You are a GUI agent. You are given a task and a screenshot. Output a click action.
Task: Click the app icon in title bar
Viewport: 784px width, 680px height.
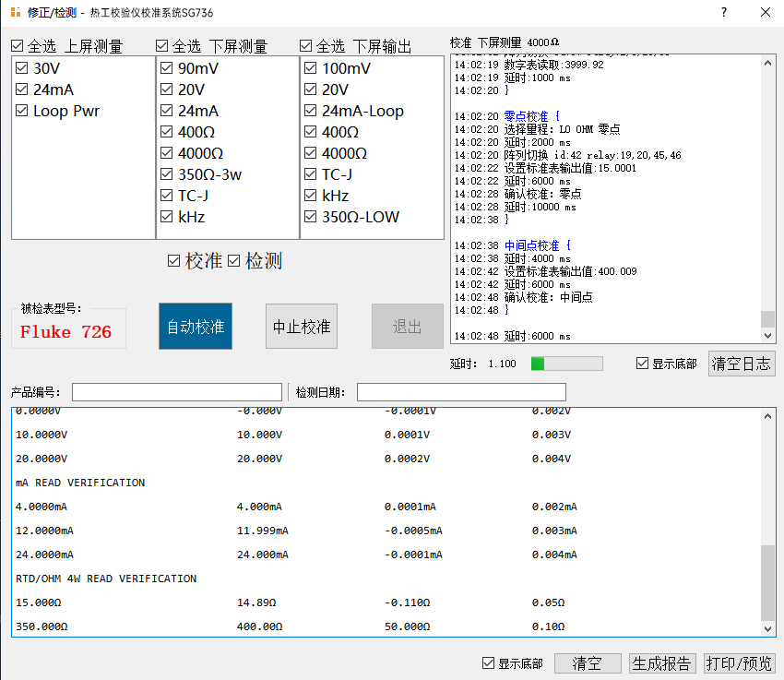click(14, 13)
